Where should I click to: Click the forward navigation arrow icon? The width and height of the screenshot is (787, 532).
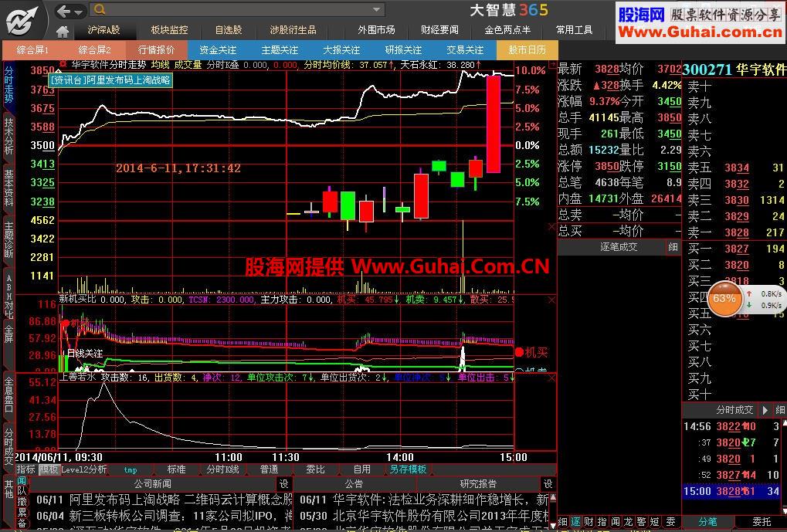(x=78, y=11)
